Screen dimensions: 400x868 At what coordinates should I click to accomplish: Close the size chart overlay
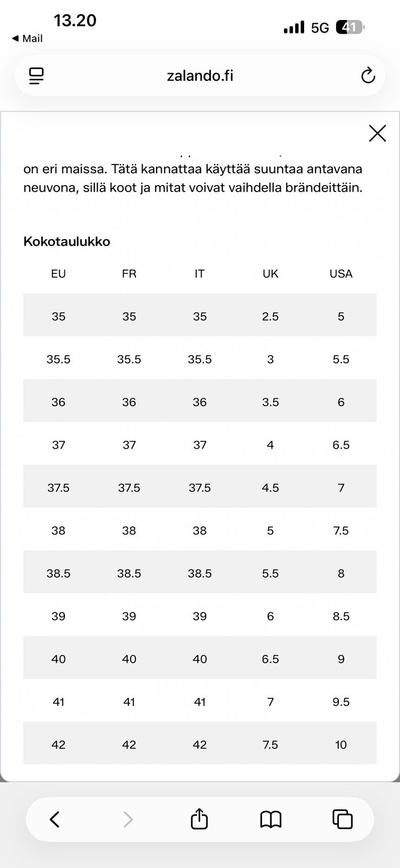[x=377, y=133]
